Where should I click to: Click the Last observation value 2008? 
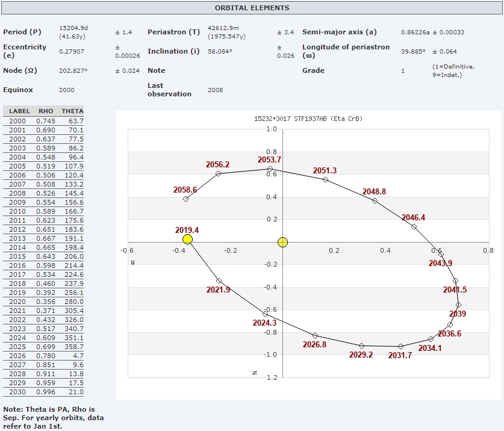coord(215,90)
